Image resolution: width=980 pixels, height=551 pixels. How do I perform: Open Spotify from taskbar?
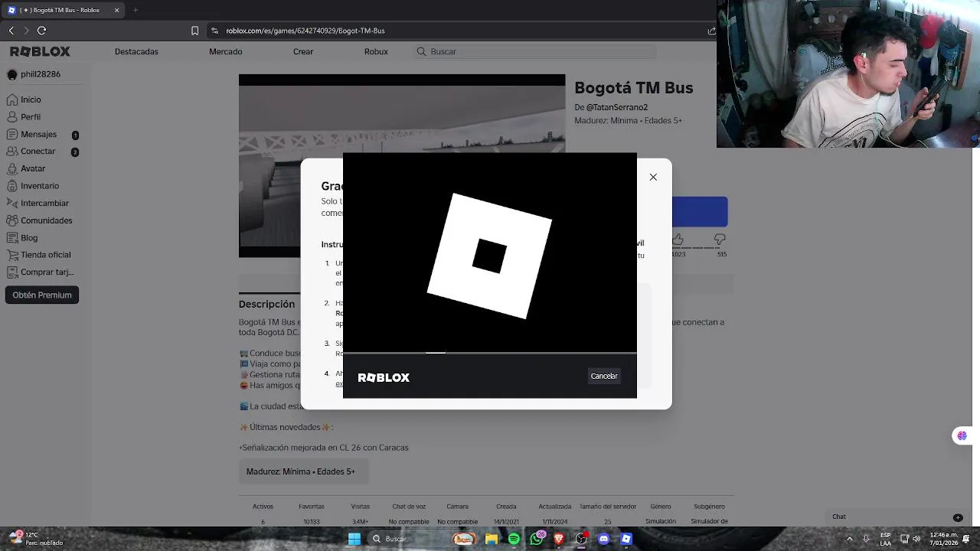coord(514,539)
